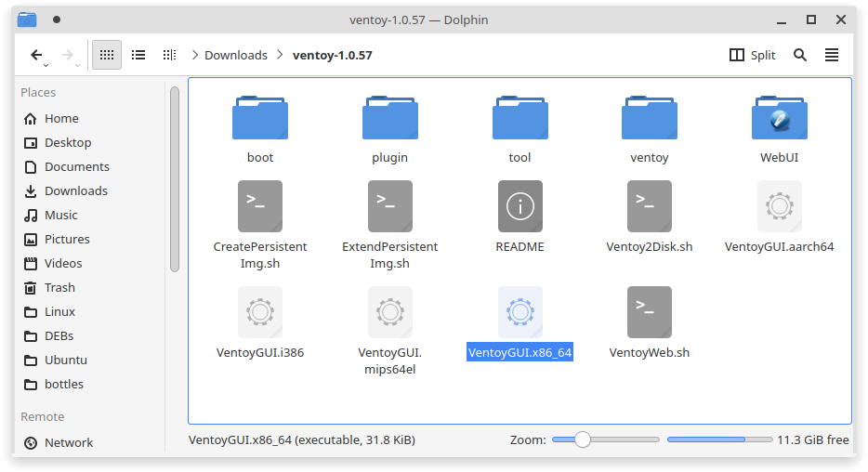Open the search tool
The width and height of the screenshot is (868, 472).
(x=800, y=55)
